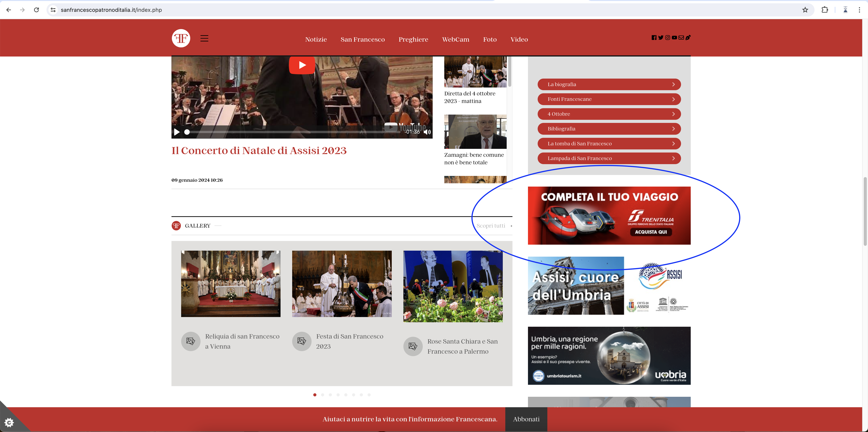Click the pen nib icon

(x=688, y=38)
